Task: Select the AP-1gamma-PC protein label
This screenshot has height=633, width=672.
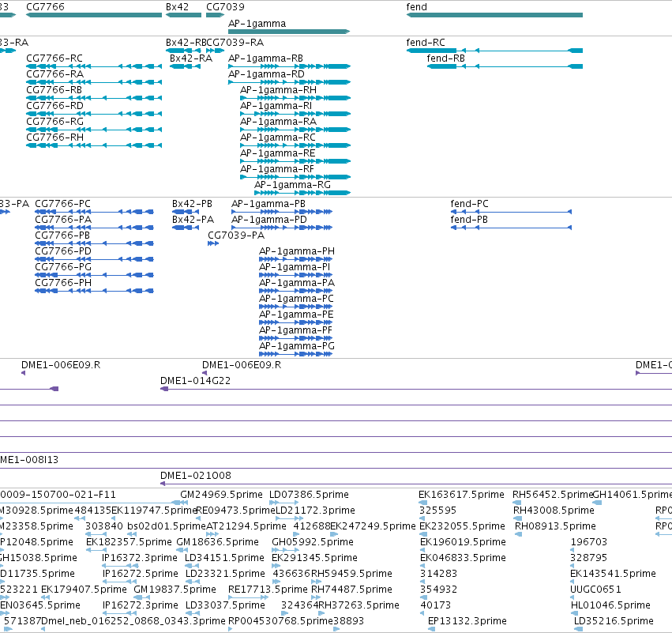Action: [297, 299]
